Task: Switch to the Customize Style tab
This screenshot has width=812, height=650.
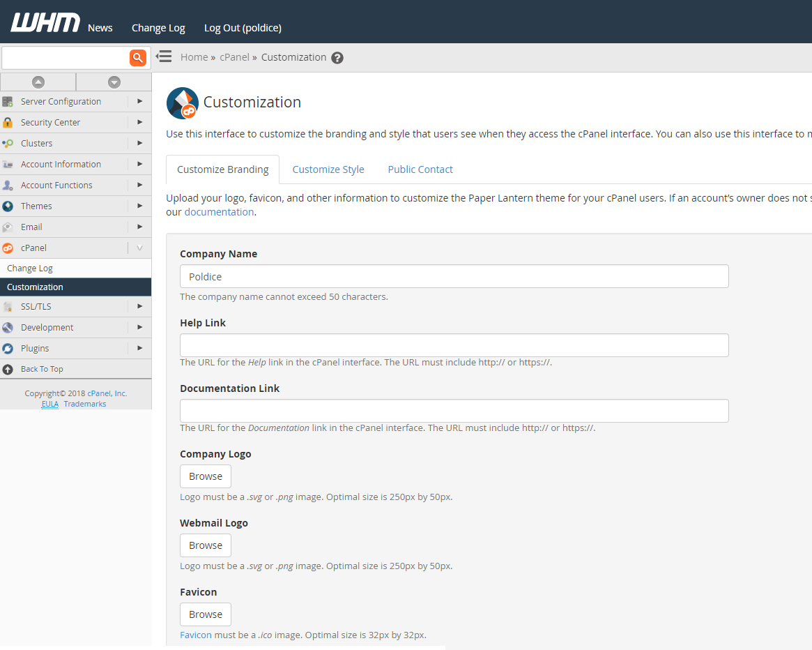Action: (x=328, y=169)
